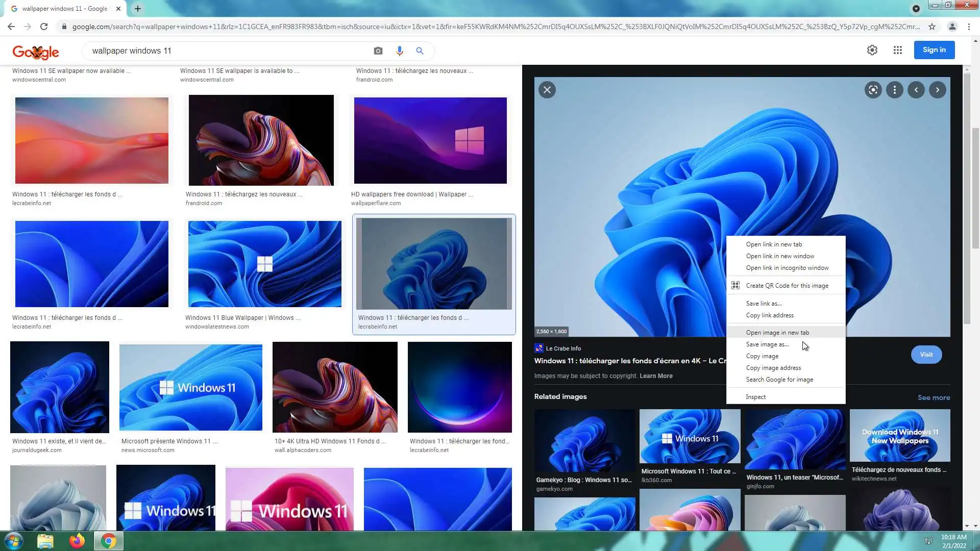Open three-dot options on image preview
Viewport: 980px width, 551px height.
[x=894, y=90]
